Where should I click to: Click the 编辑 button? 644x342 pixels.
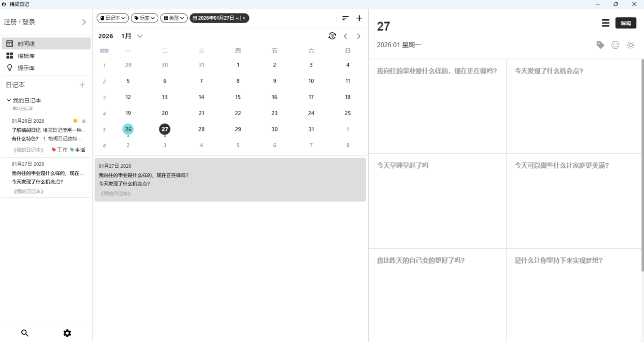pos(626,23)
